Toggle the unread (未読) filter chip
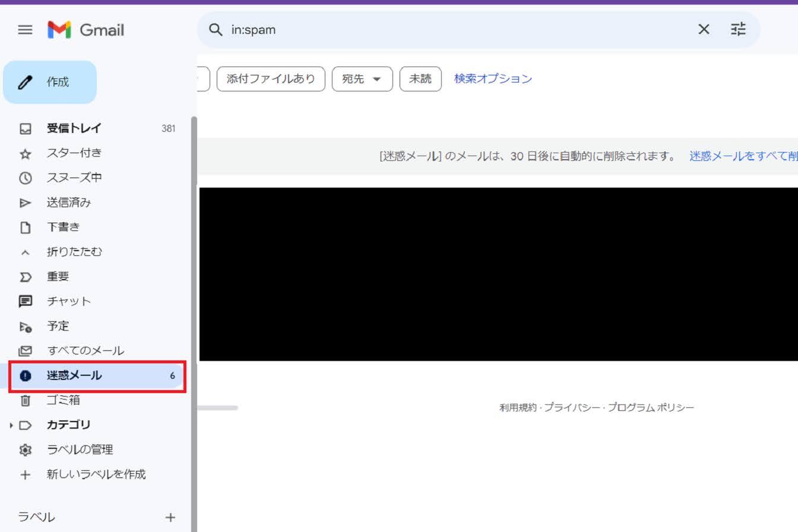Screen dimensions: 798x532 tap(420, 79)
